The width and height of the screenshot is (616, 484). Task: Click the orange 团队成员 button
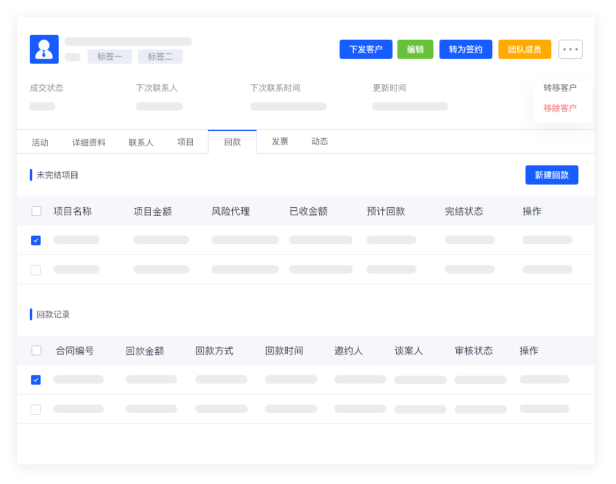[x=524, y=49]
